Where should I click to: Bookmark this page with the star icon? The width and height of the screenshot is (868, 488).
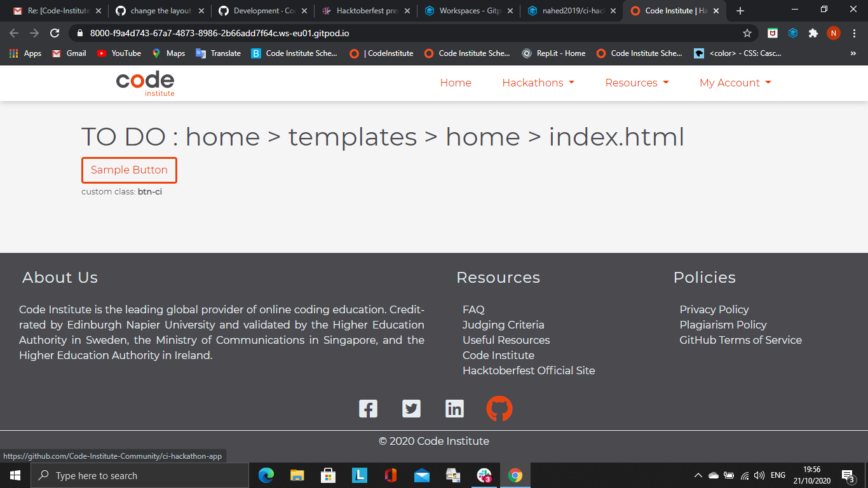[x=747, y=33]
